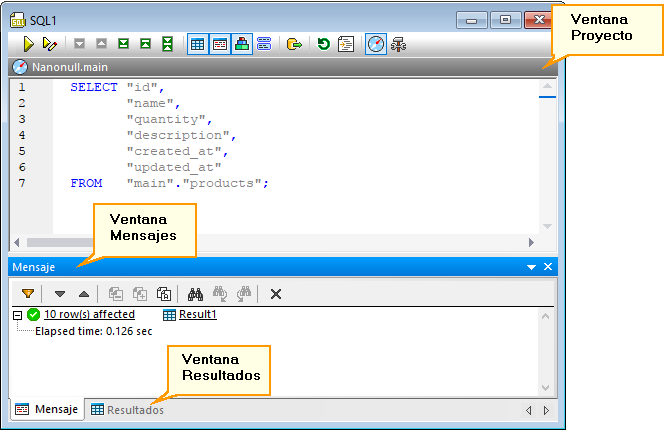Run the SQL query with the execute button

(29, 44)
